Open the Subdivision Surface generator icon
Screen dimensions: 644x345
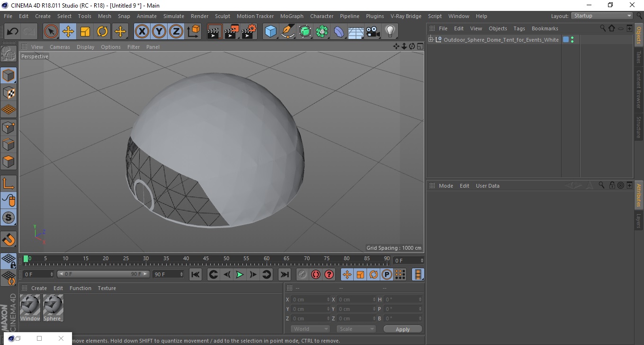[x=305, y=32]
